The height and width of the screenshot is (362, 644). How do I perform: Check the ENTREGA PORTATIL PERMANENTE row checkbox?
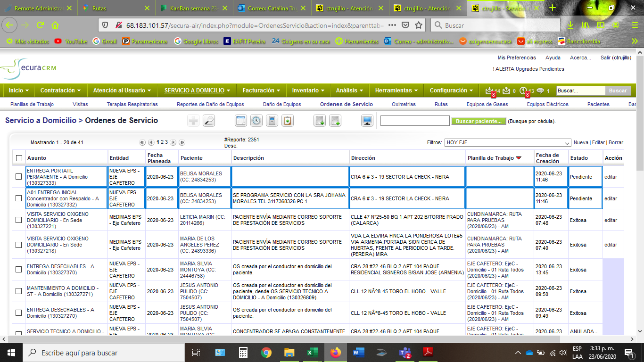19,177
